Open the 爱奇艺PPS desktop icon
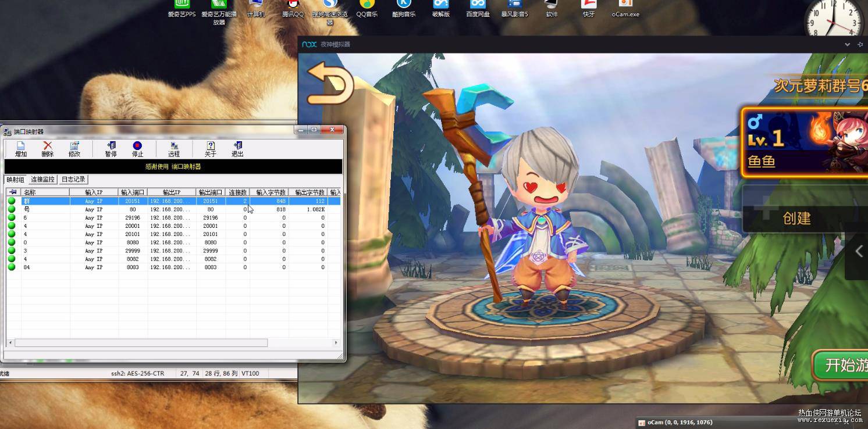Viewport: 868px width, 429px height. point(182,9)
